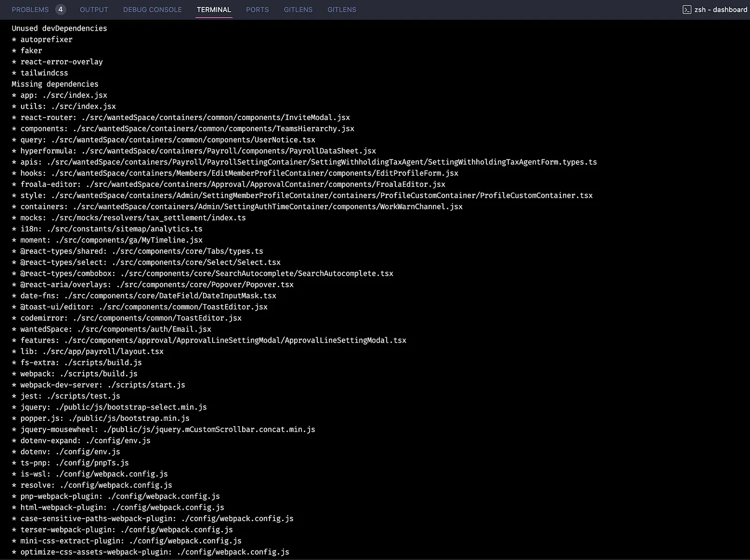The image size is (750, 560).
Task: Click the ProfileCustomContainer.tsx path on style line
Action: [322, 195]
